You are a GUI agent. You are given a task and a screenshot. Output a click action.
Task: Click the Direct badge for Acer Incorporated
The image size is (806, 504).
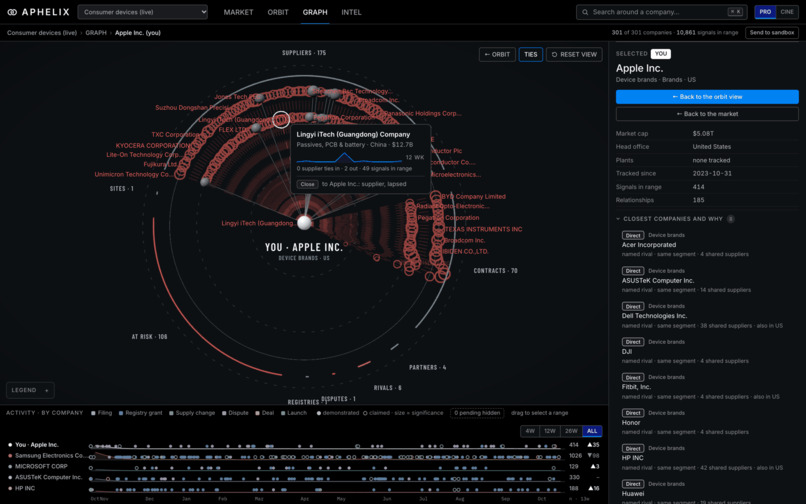tap(633, 236)
